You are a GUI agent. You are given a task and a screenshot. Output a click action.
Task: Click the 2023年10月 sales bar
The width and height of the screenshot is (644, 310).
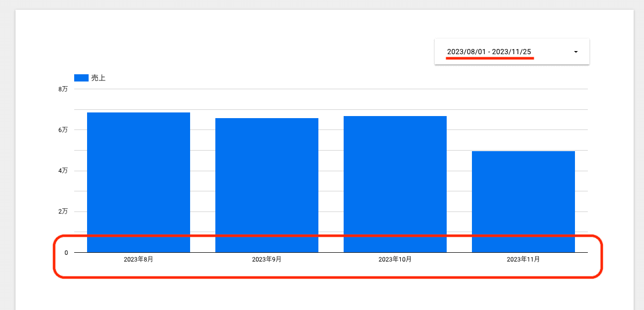[395, 184]
